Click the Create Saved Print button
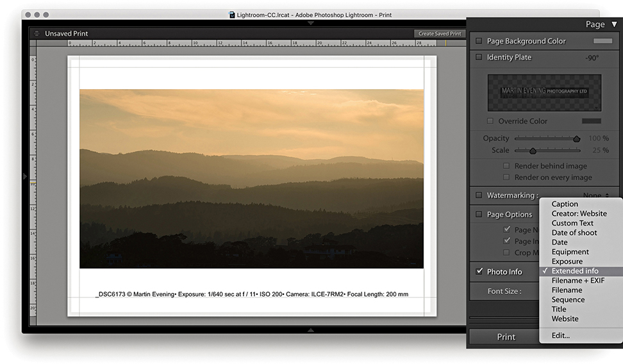Screen dimensions: 623x364 440,33
